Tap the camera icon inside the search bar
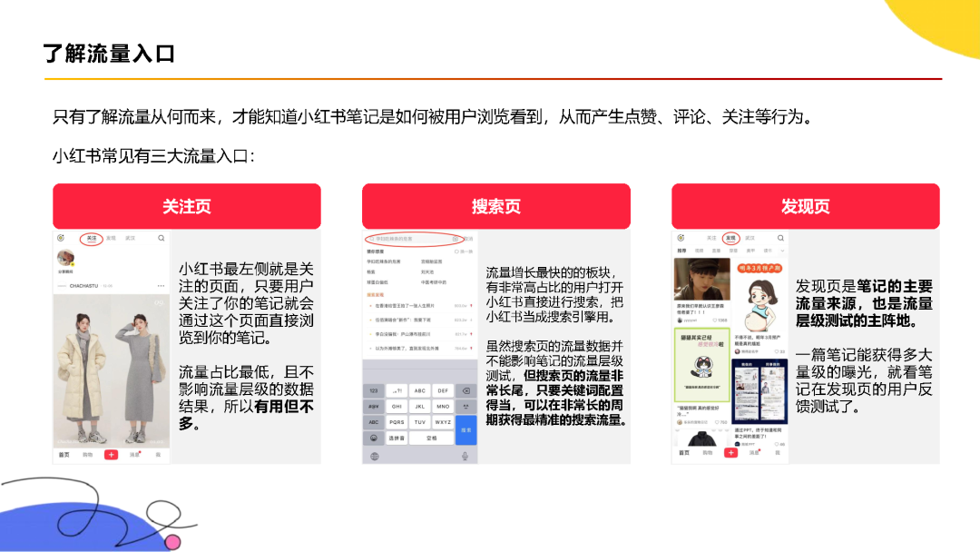980x552 pixels. pos(456,240)
